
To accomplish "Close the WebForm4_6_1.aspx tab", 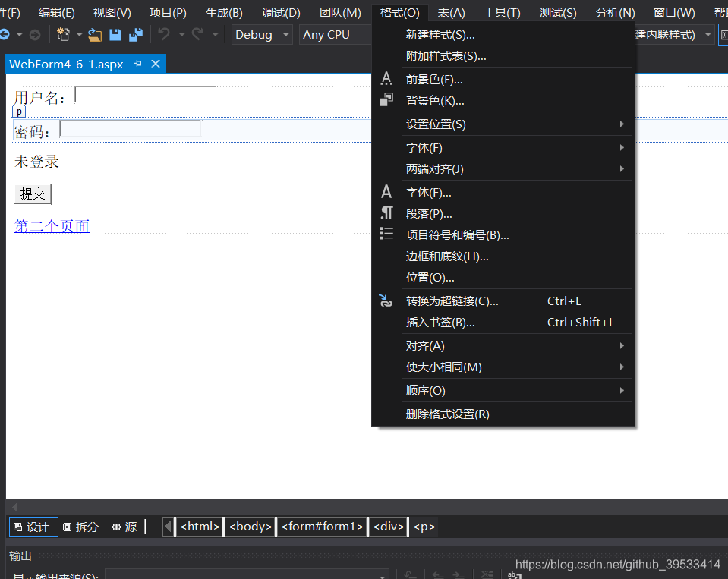I will tap(156, 64).
